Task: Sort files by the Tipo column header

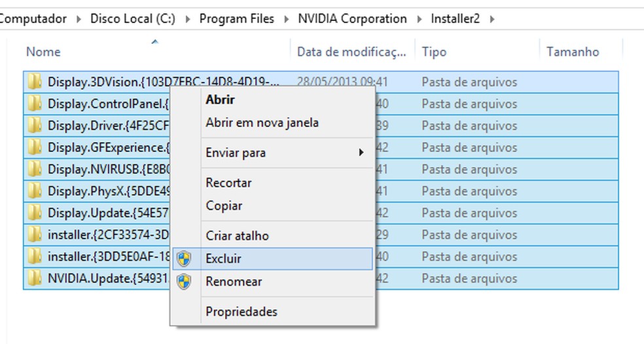Action: [434, 52]
